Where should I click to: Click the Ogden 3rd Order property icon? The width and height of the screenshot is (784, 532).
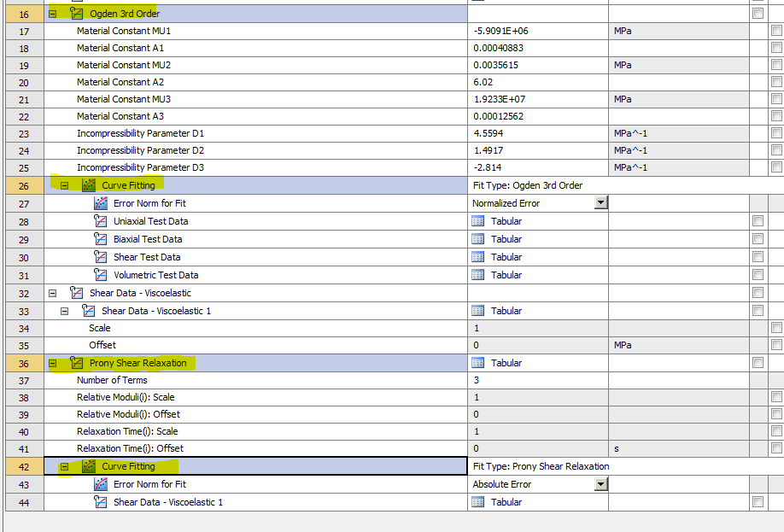click(x=77, y=14)
